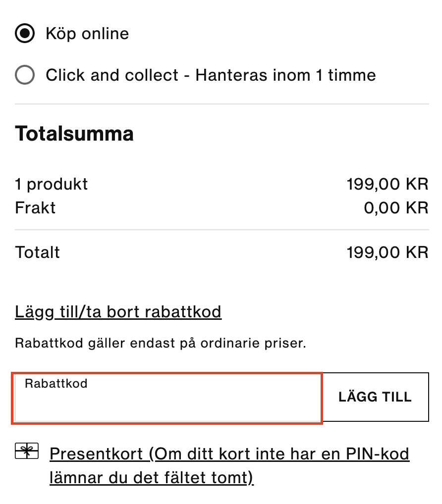Screen dimensions: 442x504
Task: Click the note 'Rabattkod gäller endast på ordinarie priser'
Action: (161, 343)
